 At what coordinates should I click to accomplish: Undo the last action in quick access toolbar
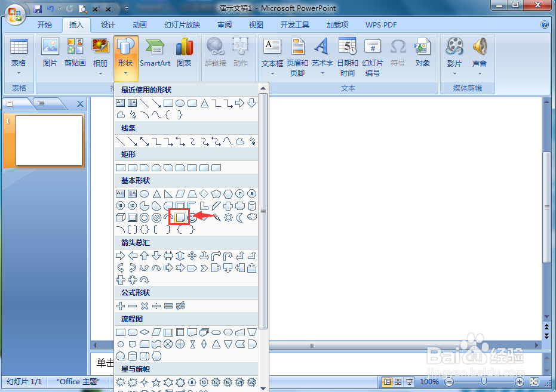pos(50,8)
